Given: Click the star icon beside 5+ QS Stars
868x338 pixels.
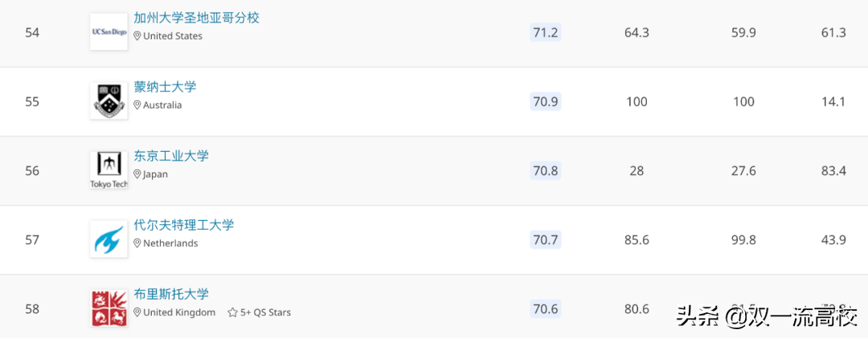Looking at the screenshot, I should click(x=232, y=312).
